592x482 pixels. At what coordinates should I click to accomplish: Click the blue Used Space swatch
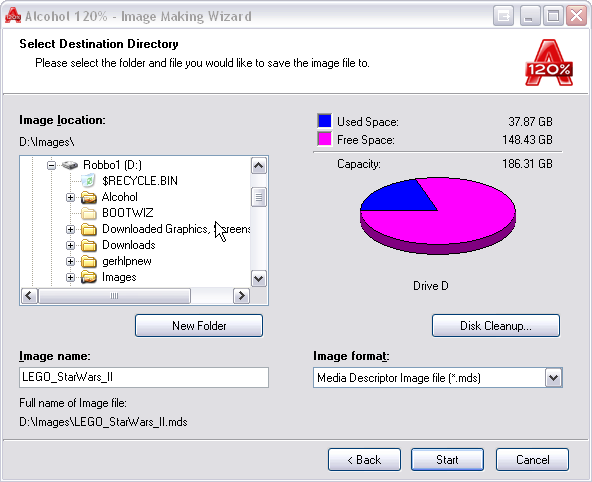coord(325,121)
